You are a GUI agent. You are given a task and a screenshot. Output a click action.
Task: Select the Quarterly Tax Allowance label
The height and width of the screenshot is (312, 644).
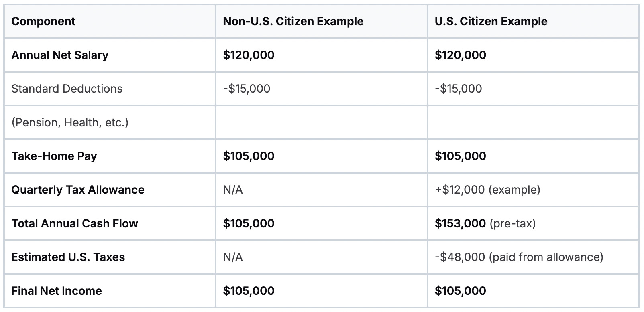[78, 190]
